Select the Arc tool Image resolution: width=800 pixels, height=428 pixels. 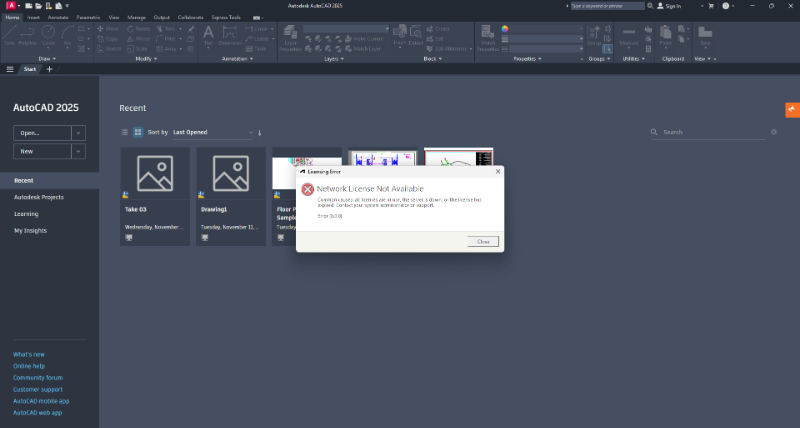pos(67,36)
